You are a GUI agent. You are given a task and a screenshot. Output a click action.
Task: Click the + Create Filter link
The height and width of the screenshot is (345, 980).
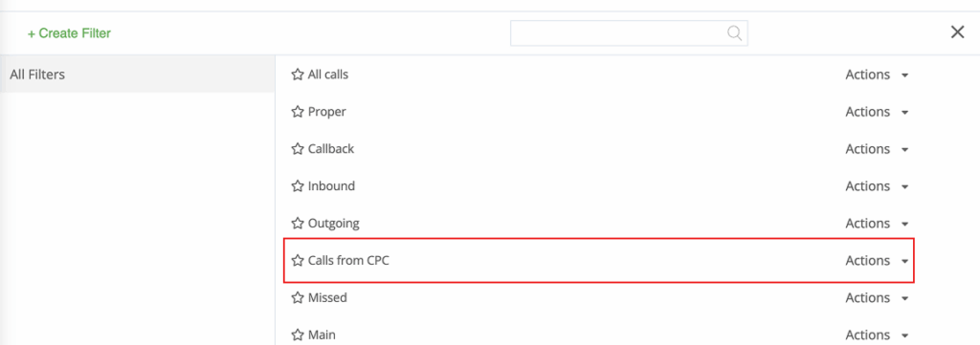pos(69,33)
